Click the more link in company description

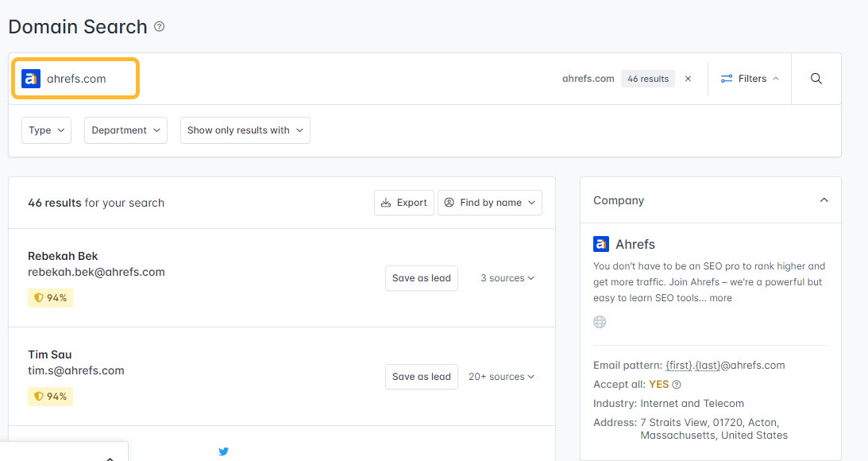(720, 297)
